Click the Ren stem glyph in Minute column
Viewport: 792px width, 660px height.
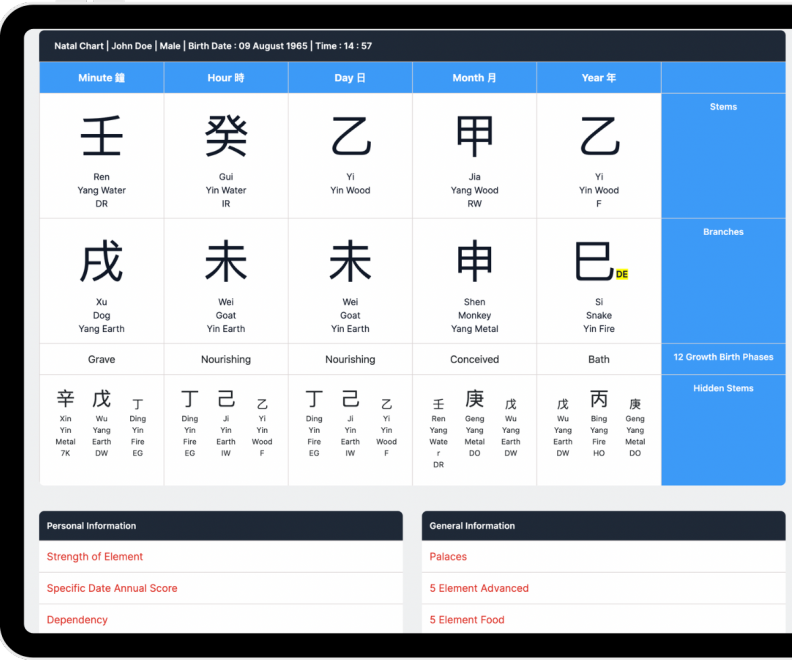[101, 137]
